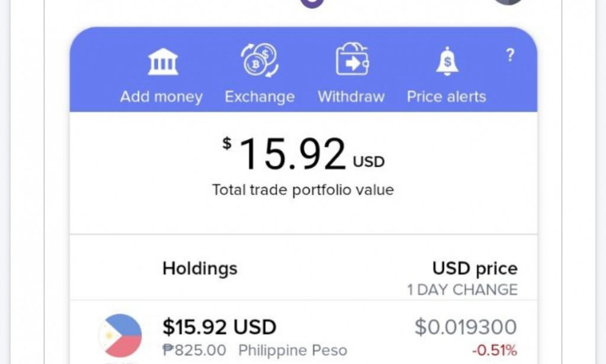Tap the purple app logo at top
This screenshot has height=364, width=606.
pos(311,2)
